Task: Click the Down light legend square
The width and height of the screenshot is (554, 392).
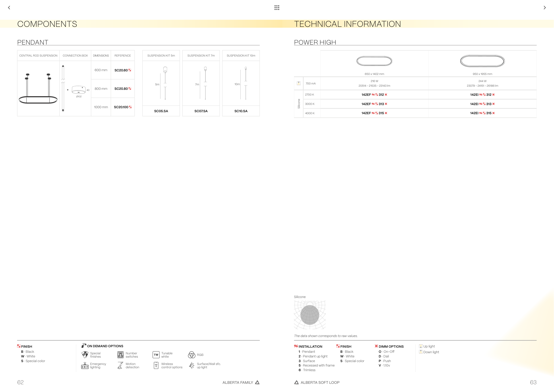Action: (x=421, y=352)
